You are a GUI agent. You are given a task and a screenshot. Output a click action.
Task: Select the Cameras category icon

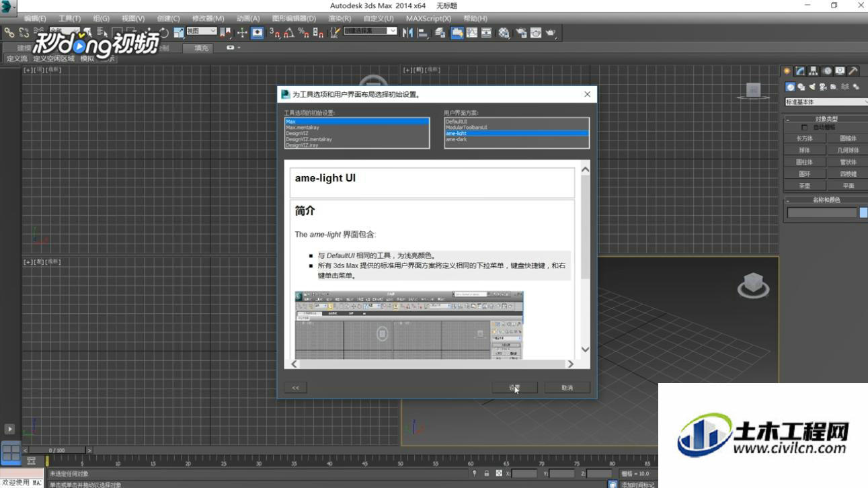(x=823, y=87)
